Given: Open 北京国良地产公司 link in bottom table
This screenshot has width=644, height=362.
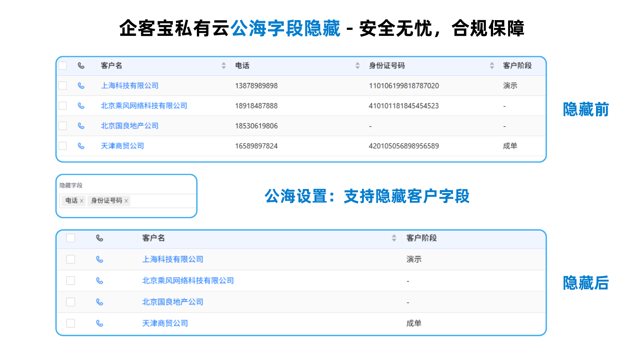Looking at the screenshot, I should pyautogui.click(x=173, y=302).
